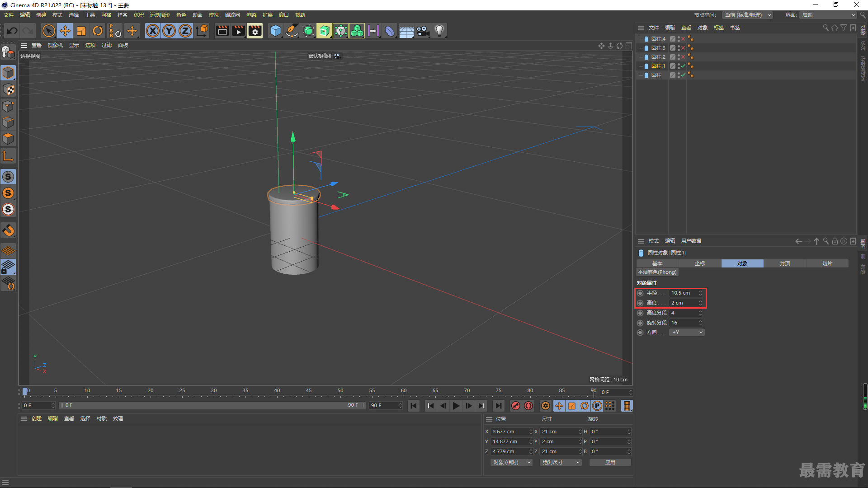Image resolution: width=868 pixels, height=488 pixels.
Task: Switch to Model mode
Action: (x=8, y=73)
